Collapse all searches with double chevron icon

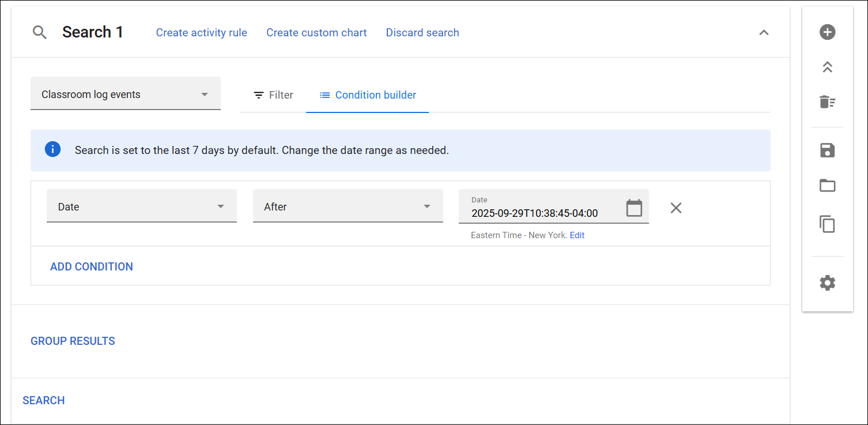coord(827,67)
